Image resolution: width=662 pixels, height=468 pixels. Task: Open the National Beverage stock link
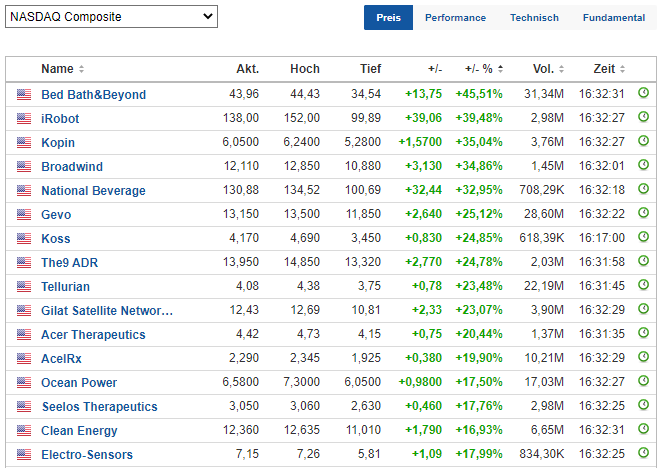(x=93, y=191)
